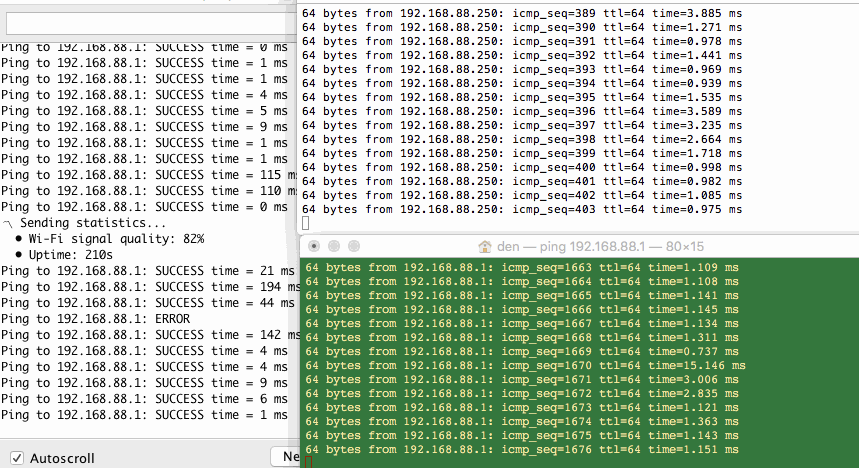Click the icmp_seq=1667 line, time=1.134 ms
859x468 pixels.
(522, 323)
